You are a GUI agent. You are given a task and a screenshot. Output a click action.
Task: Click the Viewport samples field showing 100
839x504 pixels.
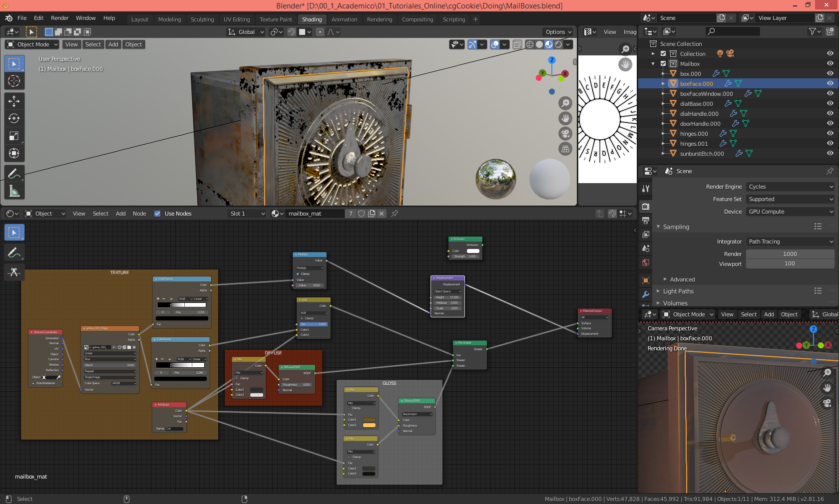pyautogui.click(x=791, y=264)
